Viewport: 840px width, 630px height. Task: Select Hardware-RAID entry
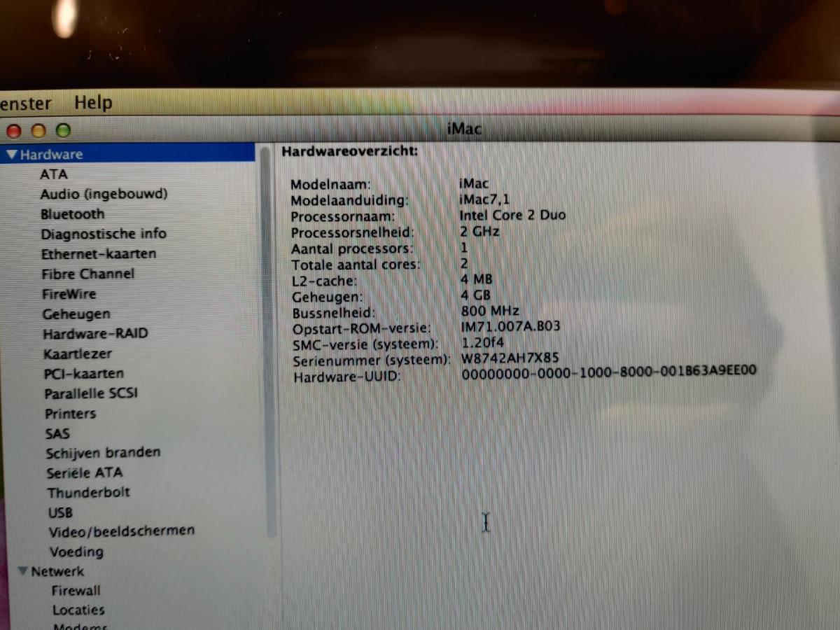[x=95, y=334]
